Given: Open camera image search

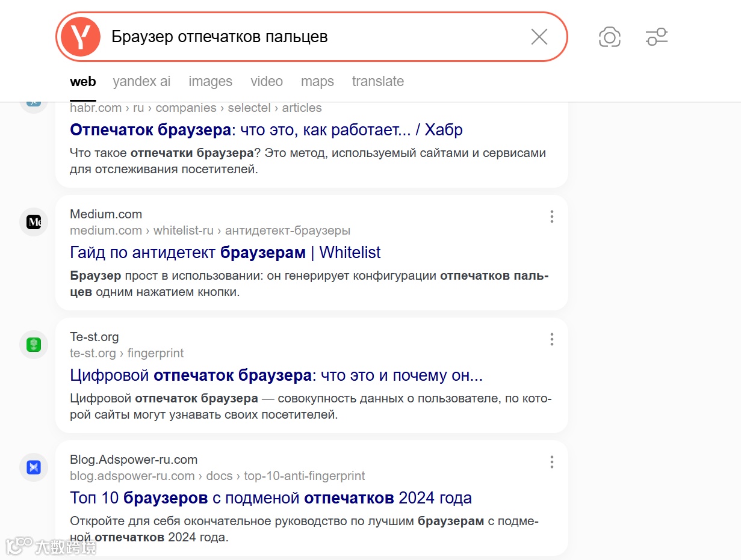Looking at the screenshot, I should click(609, 37).
